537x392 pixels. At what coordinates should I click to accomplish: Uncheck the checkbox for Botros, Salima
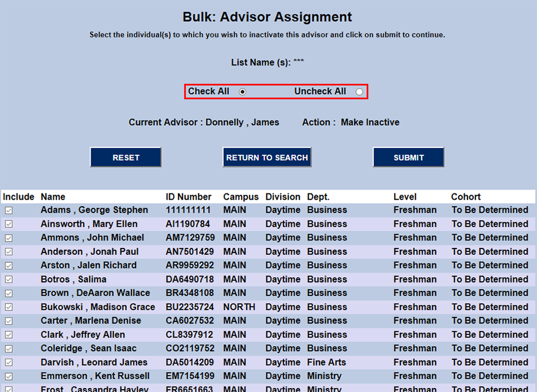tap(8, 279)
